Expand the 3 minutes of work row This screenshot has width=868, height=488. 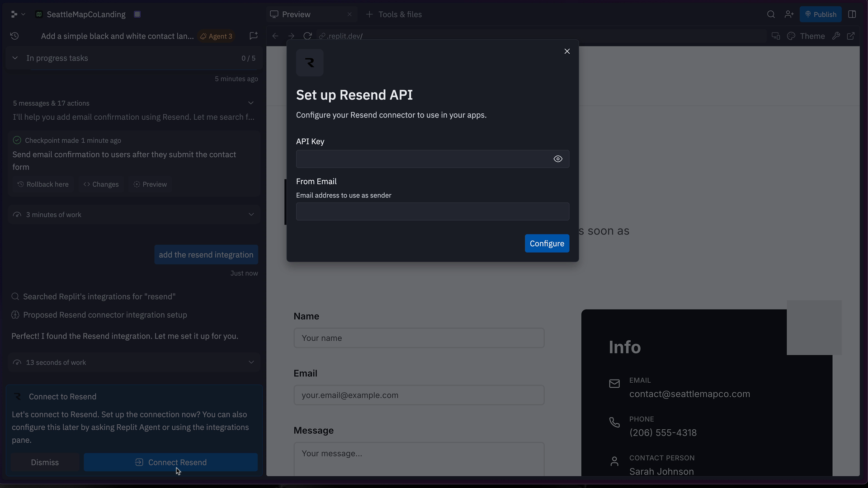pyautogui.click(x=251, y=215)
